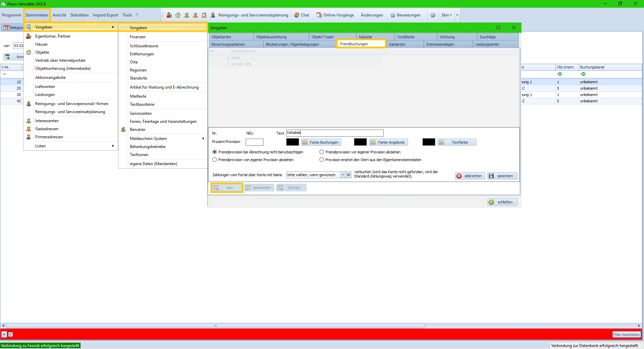This screenshot has width=644, height=349.
Task: Click the green person icon in toolbar
Action: click(x=187, y=15)
